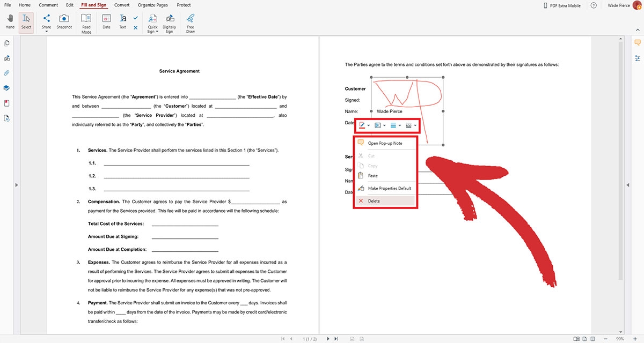This screenshot has height=343, width=644.
Task: Switch to Read Mode
Action: click(x=86, y=24)
